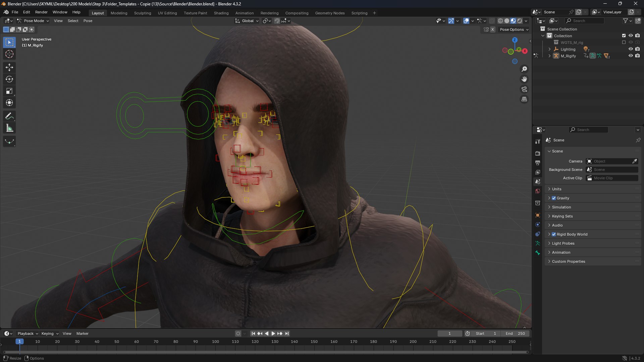Select the Breakdowner pose tool

tap(9, 141)
